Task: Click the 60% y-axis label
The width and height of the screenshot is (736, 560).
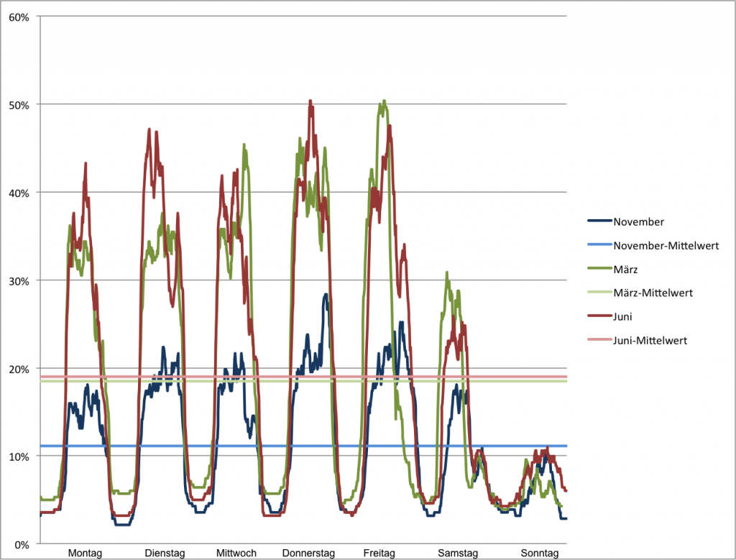Action: (x=19, y=18)
